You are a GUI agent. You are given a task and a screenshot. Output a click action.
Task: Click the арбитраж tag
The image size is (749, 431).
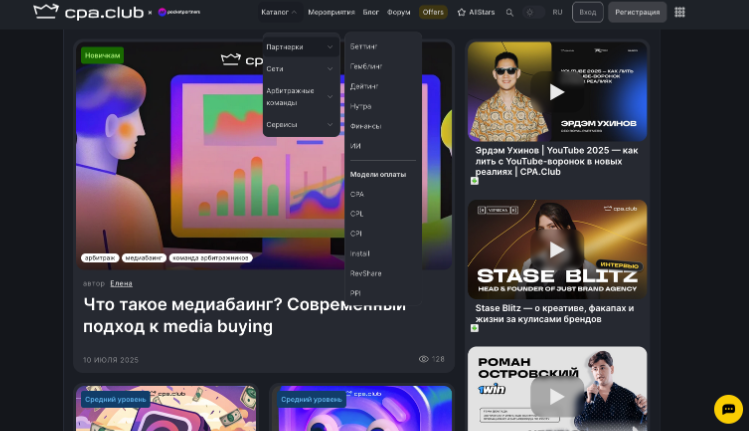(100, 258)
